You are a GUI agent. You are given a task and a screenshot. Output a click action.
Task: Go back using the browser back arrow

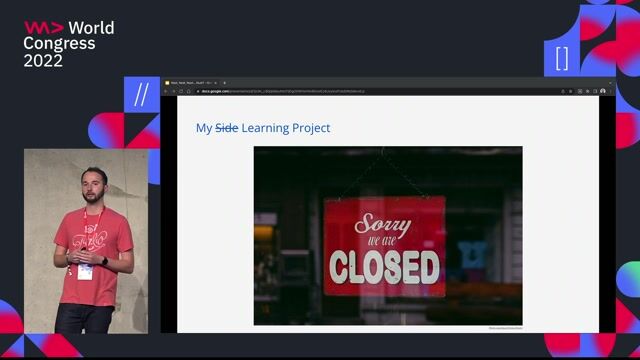pyautogui.click(x=166, y=91)
